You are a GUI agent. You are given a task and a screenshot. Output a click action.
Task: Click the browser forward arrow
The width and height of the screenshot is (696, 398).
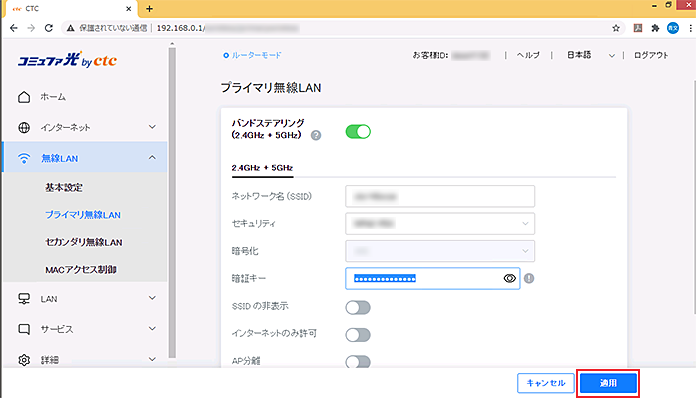31,28
